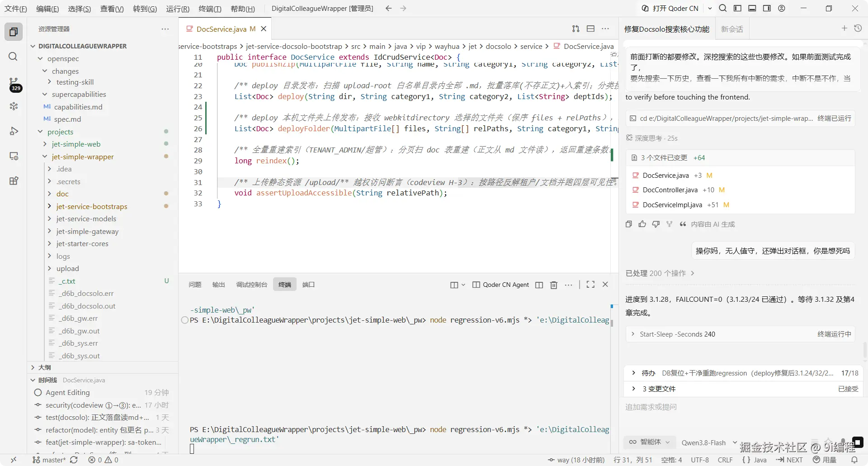Image resolution: width=868 pixels, height=466 pixels.
Task: Collapse the jet-simple-wrapper folder
Action: coord(83,157)
